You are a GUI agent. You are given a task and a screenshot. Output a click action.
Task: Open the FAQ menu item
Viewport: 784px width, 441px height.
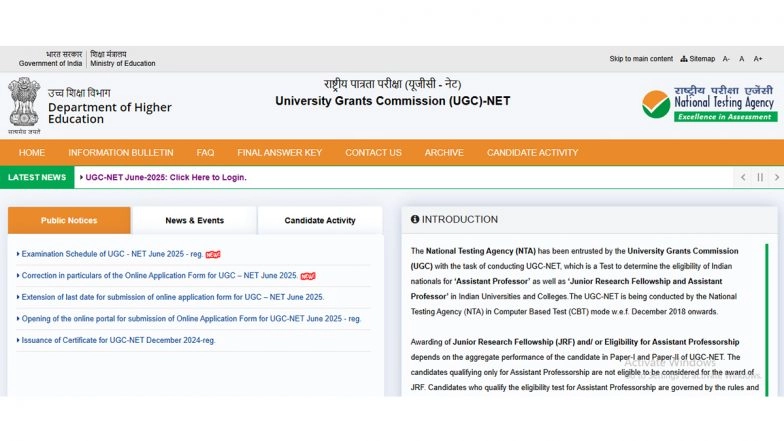pyautogui.click(x=206, y=153)
